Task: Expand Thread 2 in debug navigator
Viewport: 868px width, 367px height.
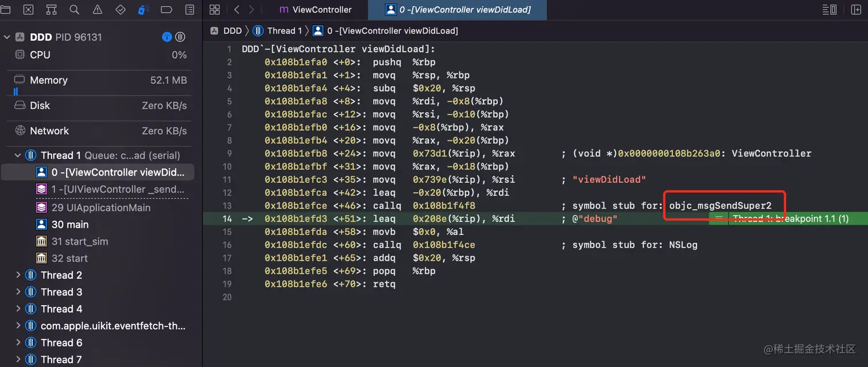Action: 18,275
